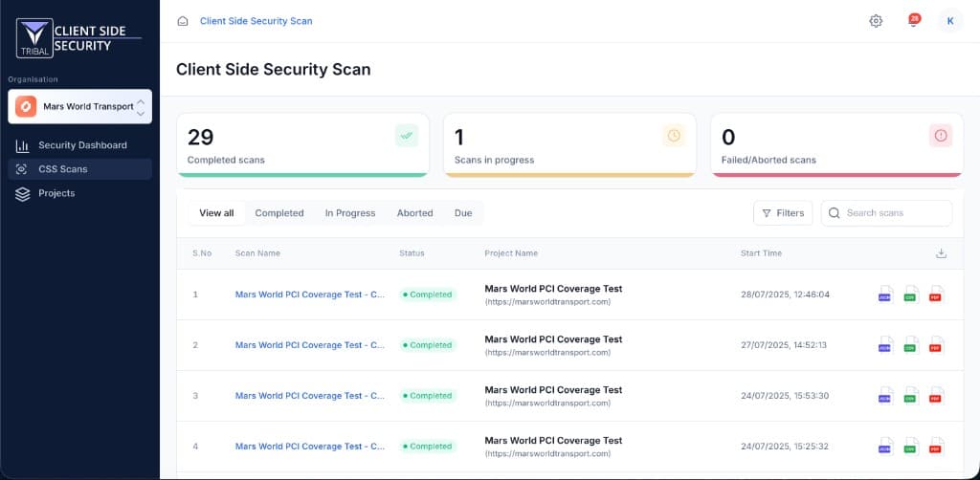Image resolution: width=980 pixels, height=480 pixels.
Task: Click the download icon in table header
Action: point(942,253)
